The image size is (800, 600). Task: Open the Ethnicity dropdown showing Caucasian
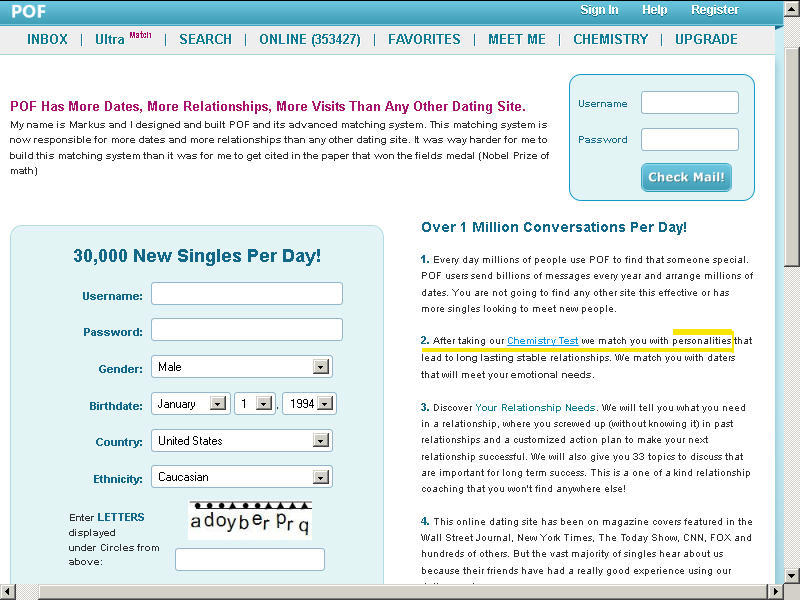[242, 477]
